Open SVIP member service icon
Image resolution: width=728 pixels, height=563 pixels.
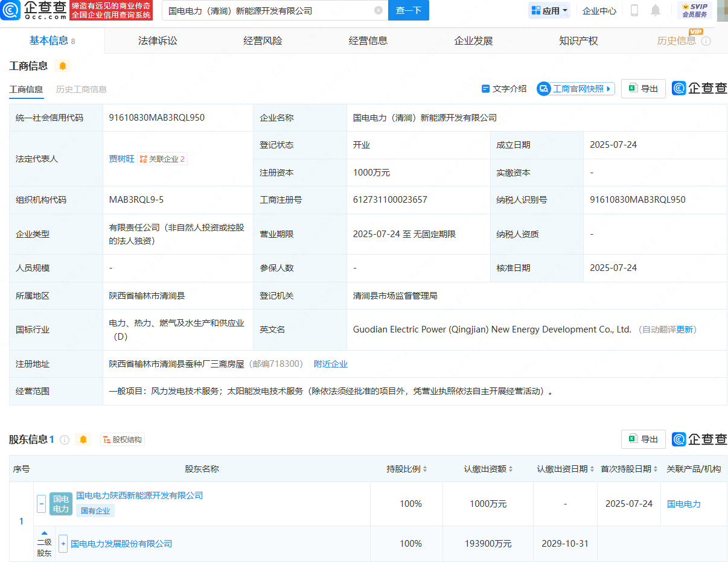[695, 10]
